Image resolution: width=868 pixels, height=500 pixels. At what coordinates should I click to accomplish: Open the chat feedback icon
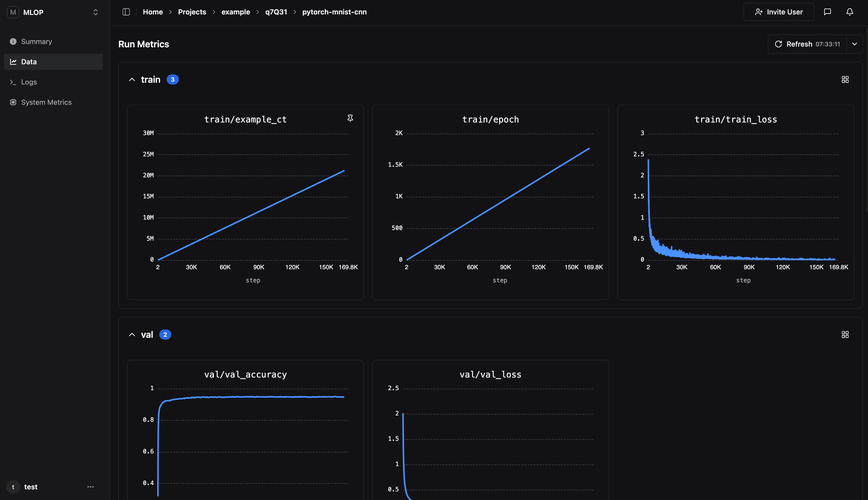coord(827,12)
